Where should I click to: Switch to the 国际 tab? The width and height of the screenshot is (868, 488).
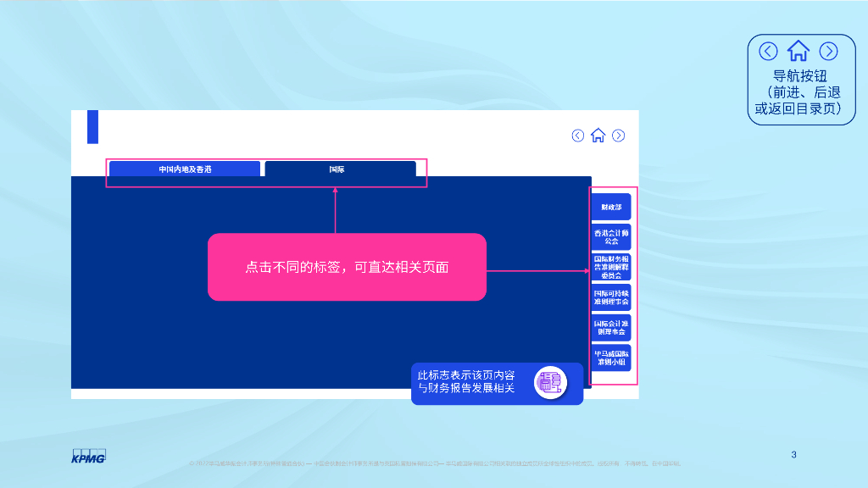[x=341, y=169]
